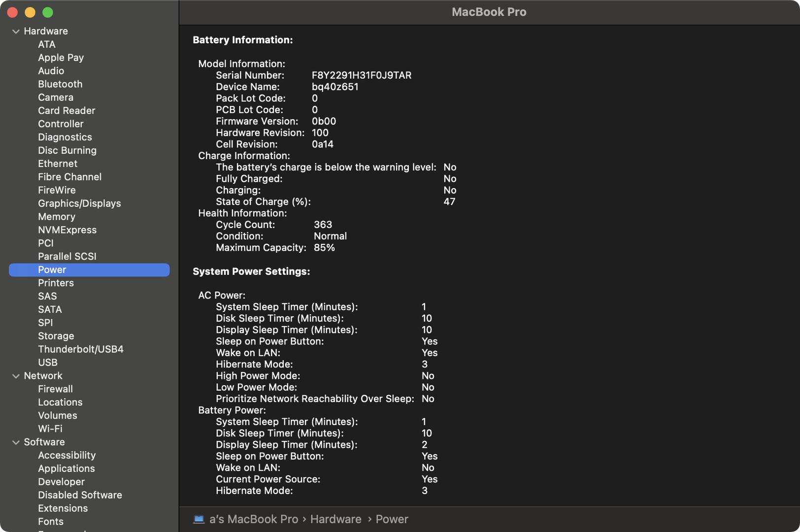The image size is (800, 532).
Task: Click Hardware in the path bar
Action: click(335, 520)
